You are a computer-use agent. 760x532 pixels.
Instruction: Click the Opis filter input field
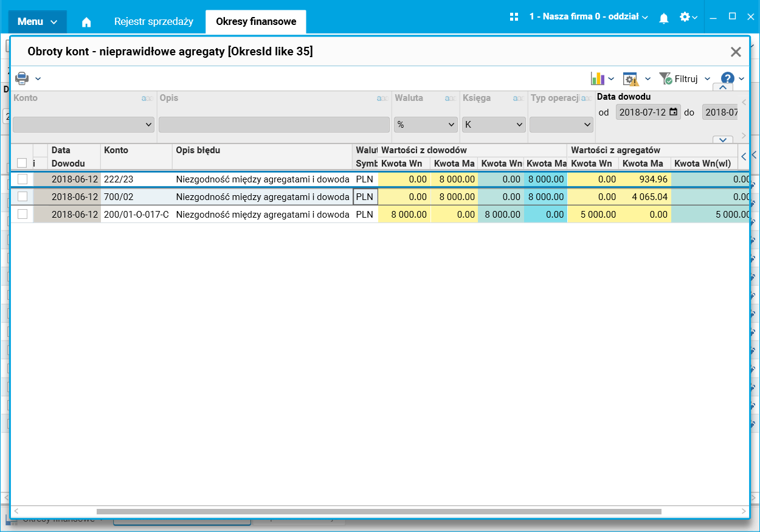[274, 125]
